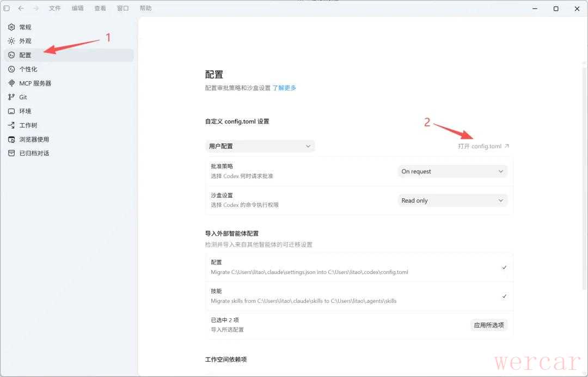Toggle the sidebar panel icon at top-left
The height and width of the screenshot is (377, 588).
(x=7, y=8)
